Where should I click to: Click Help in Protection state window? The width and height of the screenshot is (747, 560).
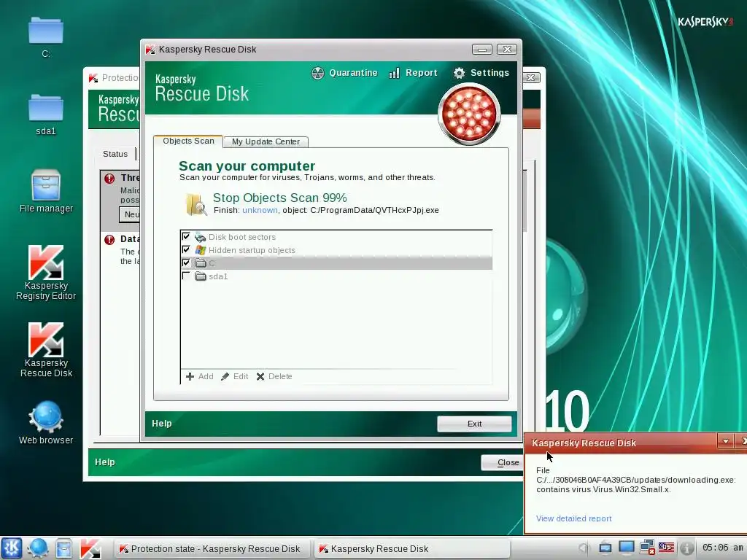point(105,462)
